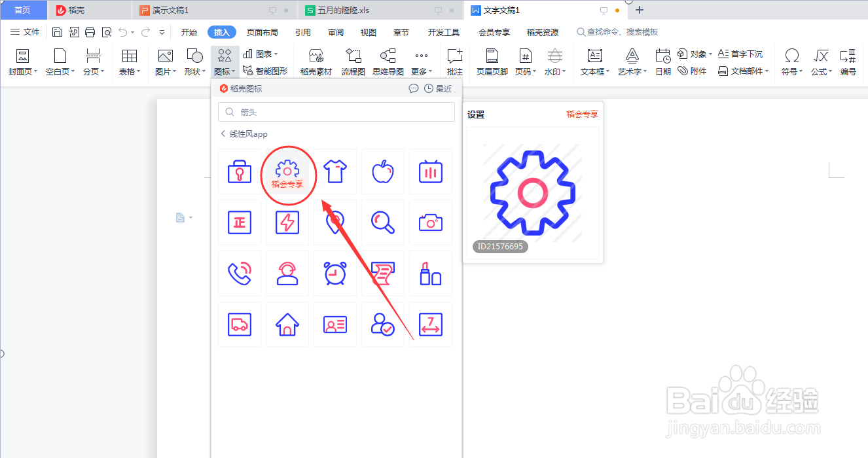Click the 图标 icon library button
This screenshot has height=458, width=868.
225,63
